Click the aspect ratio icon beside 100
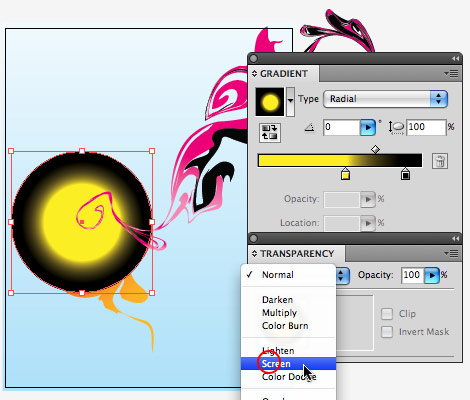The width and height of the screenshot is (470, 400). pos(396,128)
